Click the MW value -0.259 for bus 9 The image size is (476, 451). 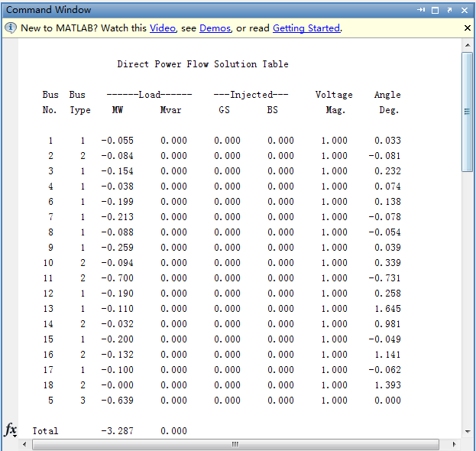tap(117, 248)
